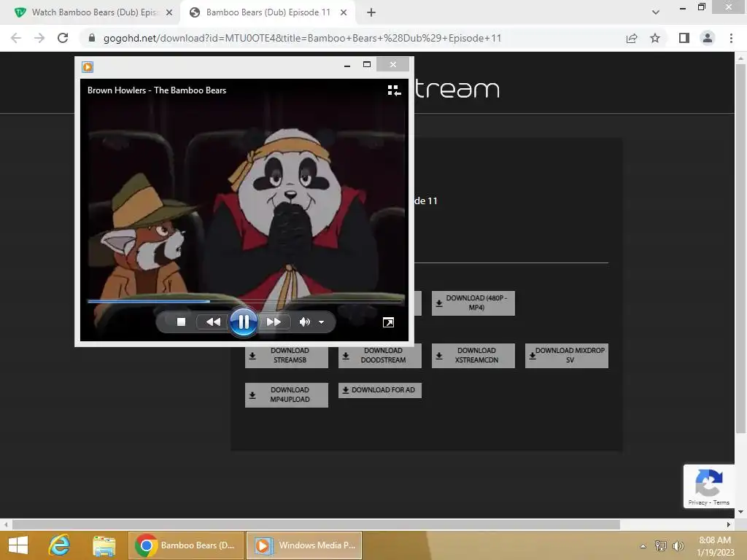Reload the current page
Screen dimensions: 747x560
(63, 38)
